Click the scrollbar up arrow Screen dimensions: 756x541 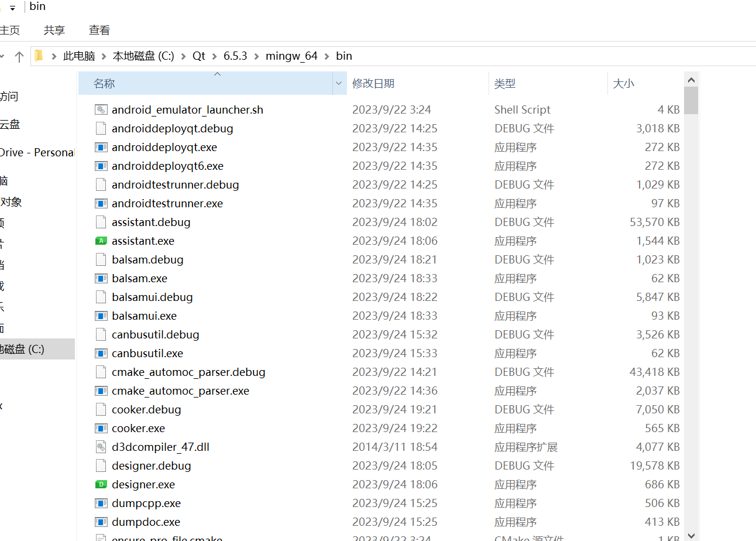coord(691,79)
